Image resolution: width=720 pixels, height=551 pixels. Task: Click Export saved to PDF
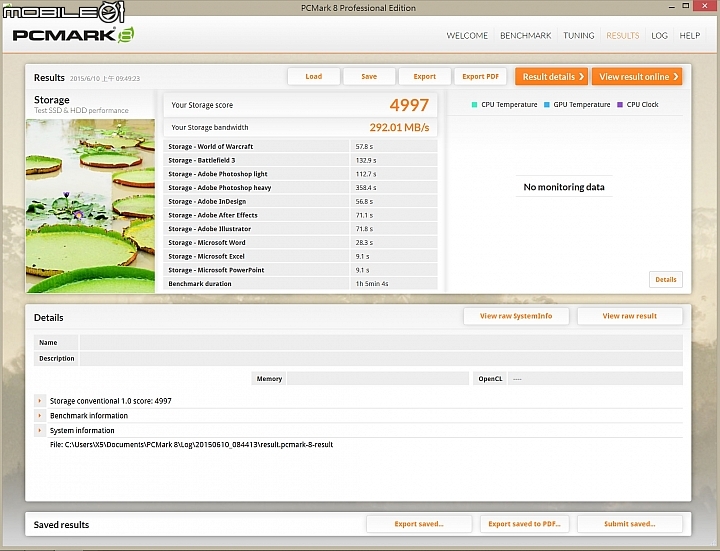tap(524, 524)
